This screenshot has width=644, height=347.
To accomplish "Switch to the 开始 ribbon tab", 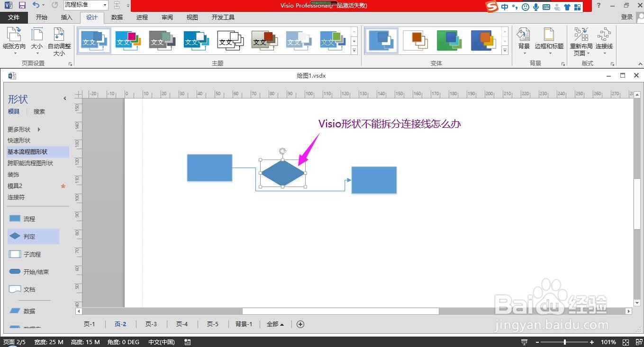I will coord(42,17).
